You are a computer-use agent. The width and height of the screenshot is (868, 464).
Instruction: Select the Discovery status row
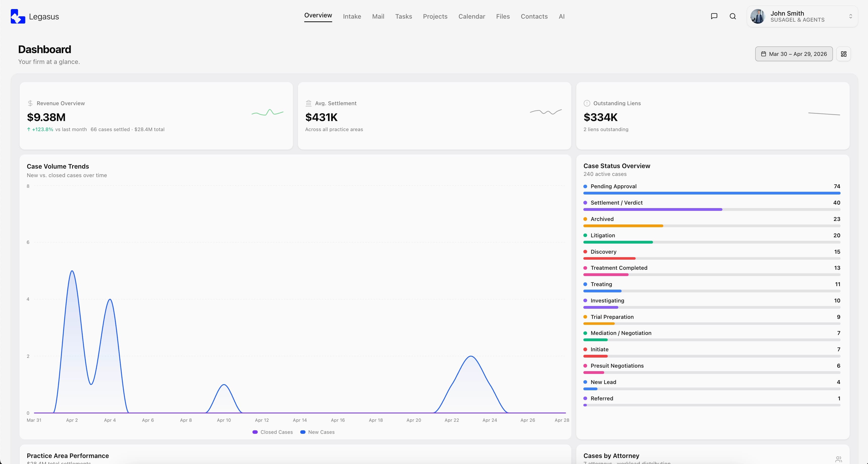pyautogui.click(x=712, y=254)
